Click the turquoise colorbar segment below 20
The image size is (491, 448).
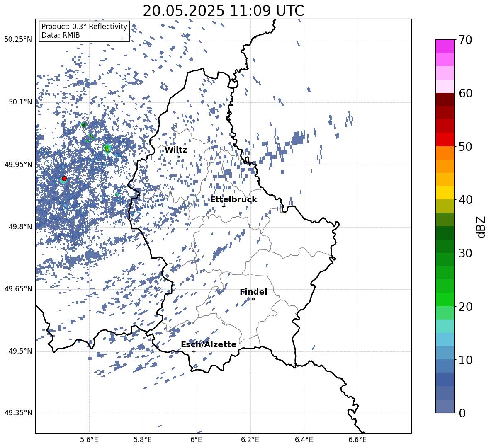445,326
